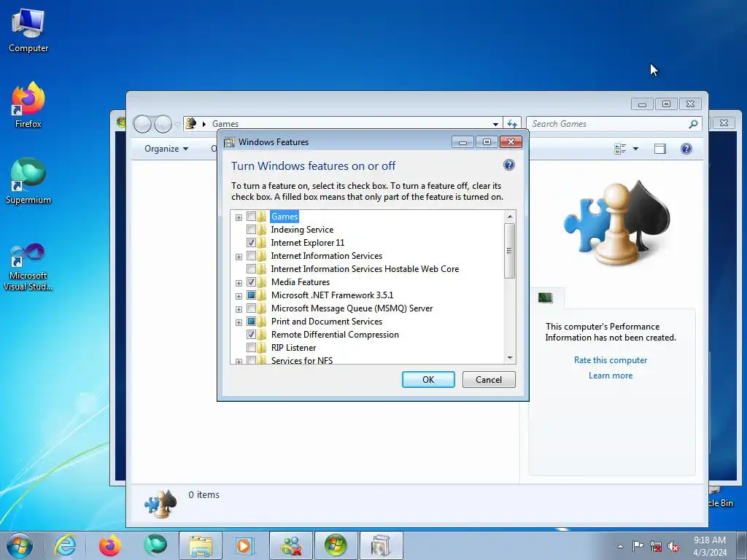The height and width of the screenshot is (560, 747).
Task: Click the change view icon in Games window
Action: point(620,149)
